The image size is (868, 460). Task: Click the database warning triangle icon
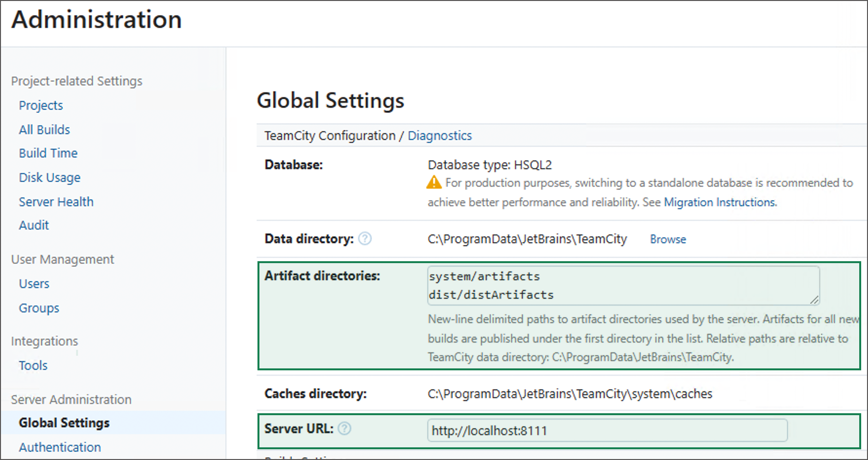pos(434,182)
